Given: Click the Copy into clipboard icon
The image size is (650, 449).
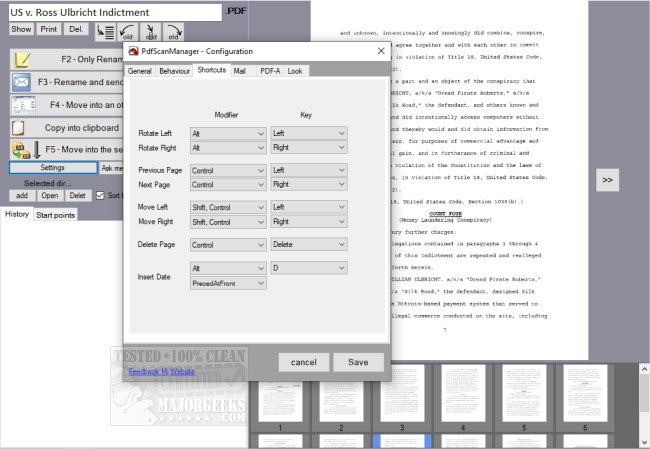Looking at the screenshot, I should (18, 128).
